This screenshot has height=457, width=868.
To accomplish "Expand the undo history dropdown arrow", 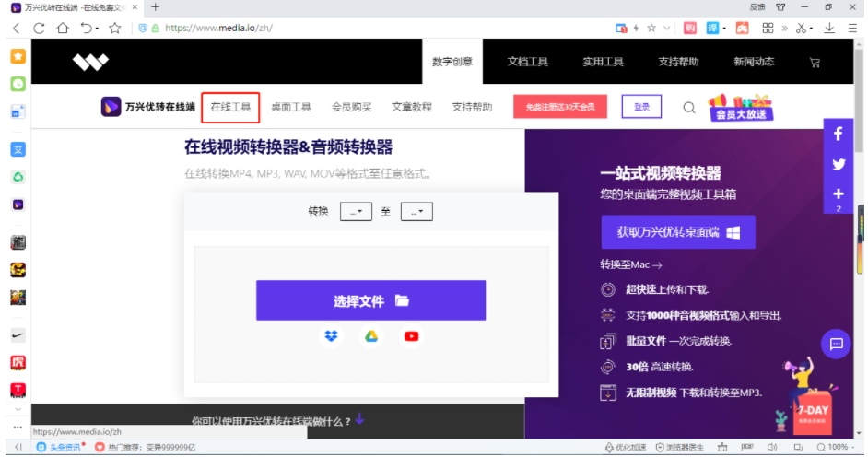I will pyautogui.click(x=97, y=29).
